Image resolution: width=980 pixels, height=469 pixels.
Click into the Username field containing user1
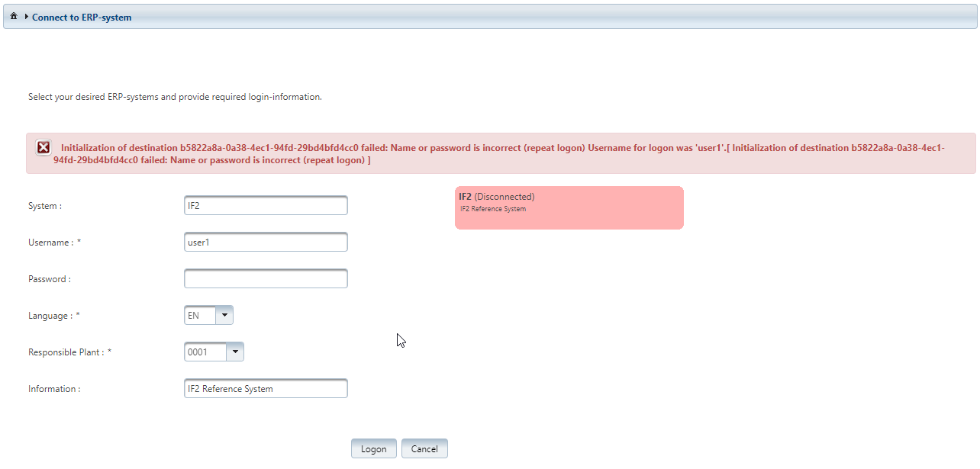point(266,243)
